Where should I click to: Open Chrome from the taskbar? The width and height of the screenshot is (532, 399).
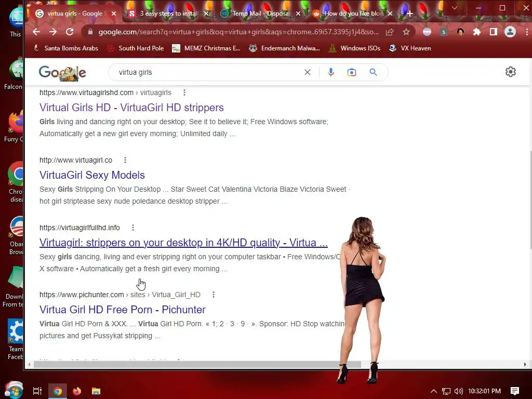point(58,391)
